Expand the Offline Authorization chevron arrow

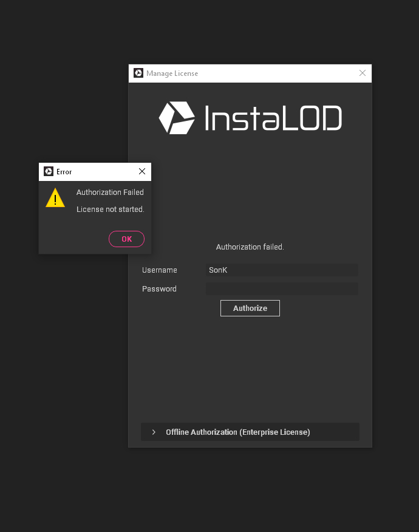154,432
